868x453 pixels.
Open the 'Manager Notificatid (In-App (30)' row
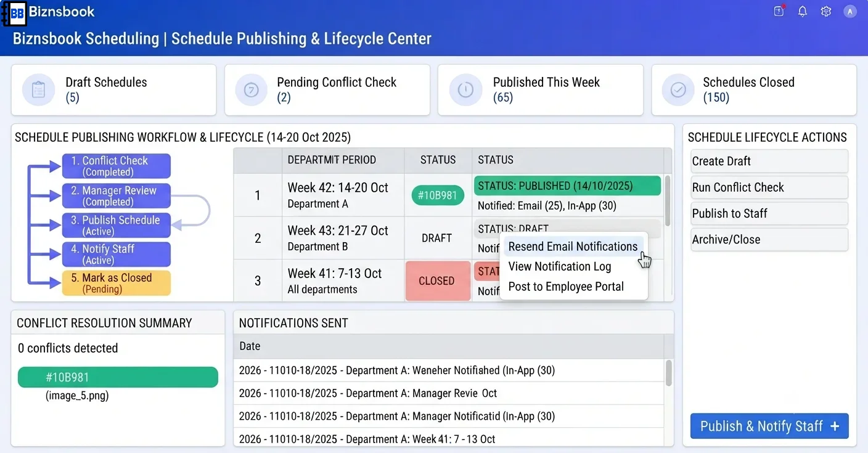pos(449,416)
